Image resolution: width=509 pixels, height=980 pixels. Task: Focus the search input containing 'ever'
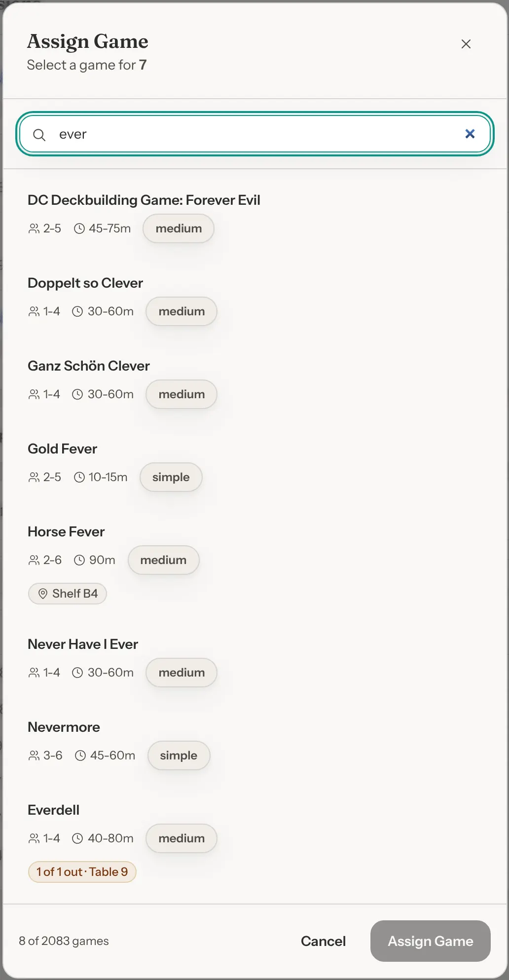[254, 134]
